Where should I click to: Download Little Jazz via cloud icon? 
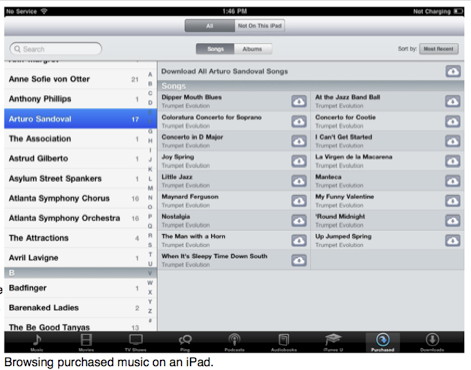pyautogui.click(x=299, y=181)
